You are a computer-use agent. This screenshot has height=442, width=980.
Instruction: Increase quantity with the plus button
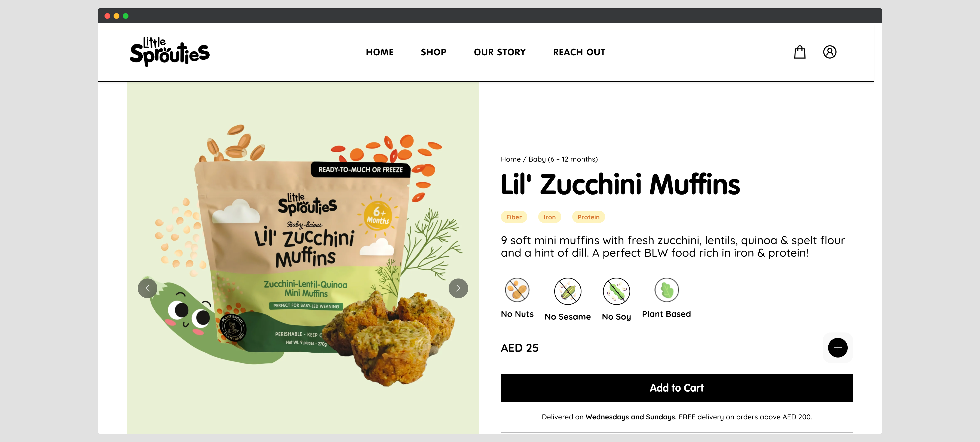click(837, 348)
